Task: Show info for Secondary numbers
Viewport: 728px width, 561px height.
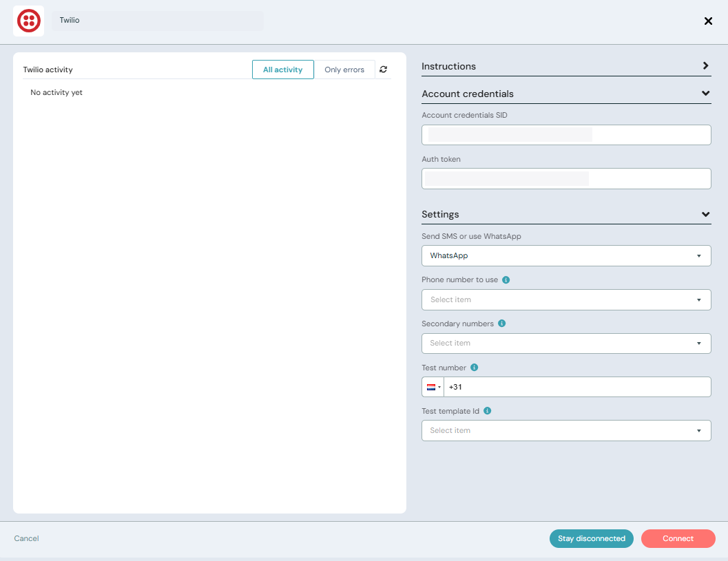Action: (502, 324)
